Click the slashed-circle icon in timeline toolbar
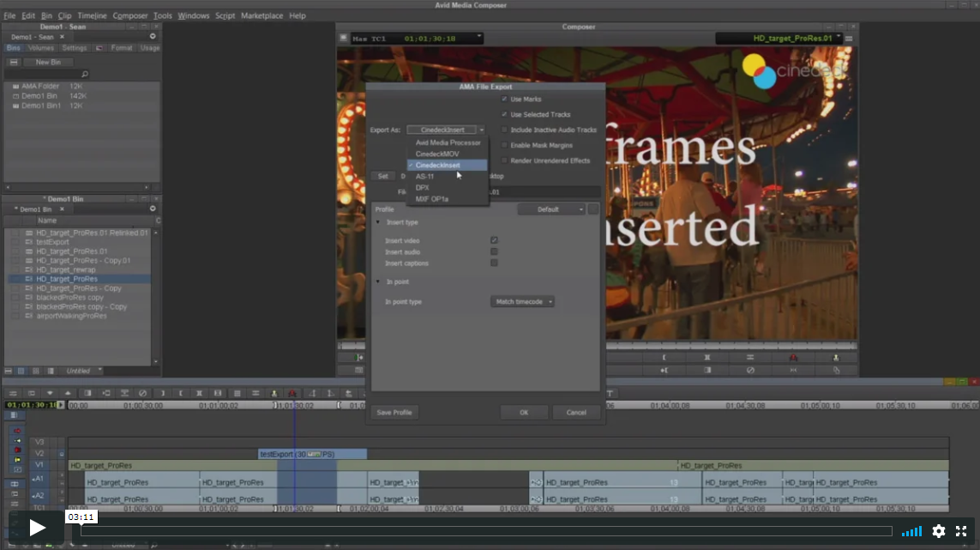980x550 pixels. click(142, 393)
